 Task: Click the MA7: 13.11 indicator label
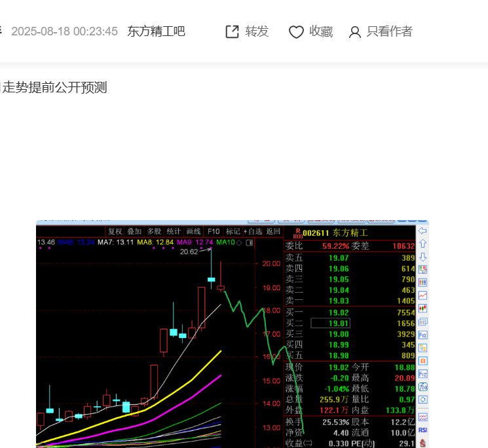(x=115, y=242)
